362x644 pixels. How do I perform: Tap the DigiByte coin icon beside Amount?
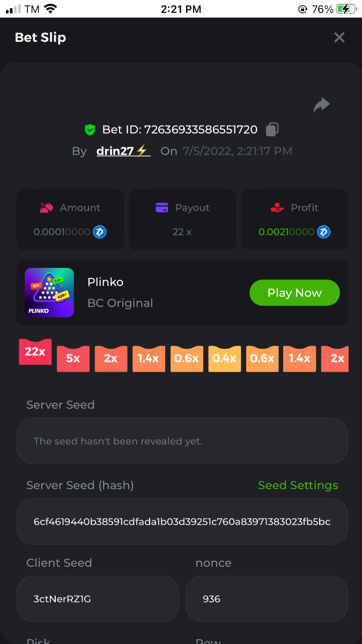(x=100, y=232)
